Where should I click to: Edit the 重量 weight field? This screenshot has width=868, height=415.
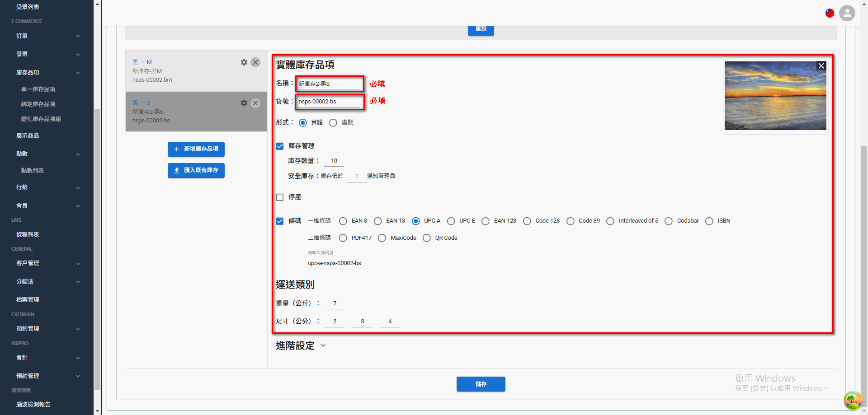click(335, 303)
